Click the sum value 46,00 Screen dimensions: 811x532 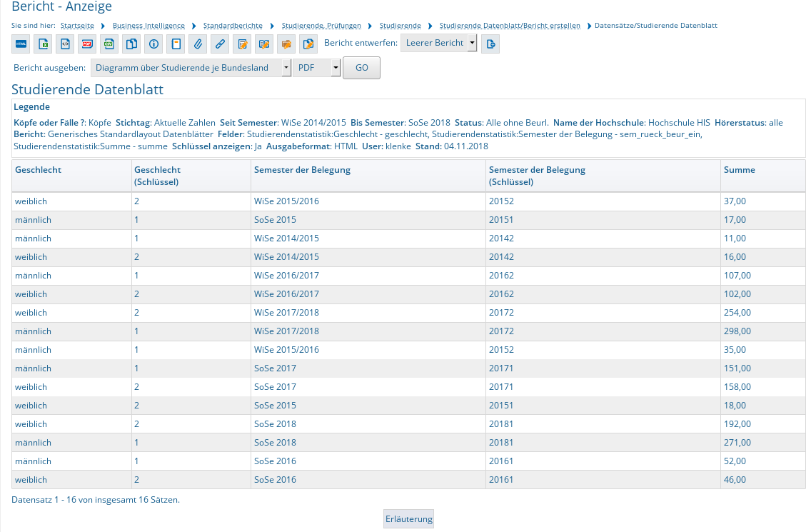click(x=735, y=480)
